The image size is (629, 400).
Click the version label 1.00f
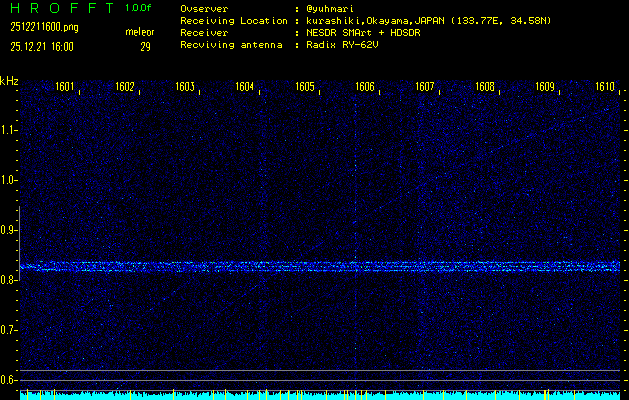(x=140, y=8)
